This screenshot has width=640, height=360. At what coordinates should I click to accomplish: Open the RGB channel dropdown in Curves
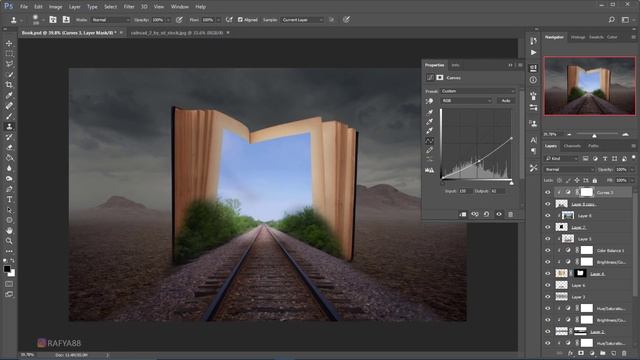[x=466, y=100]
